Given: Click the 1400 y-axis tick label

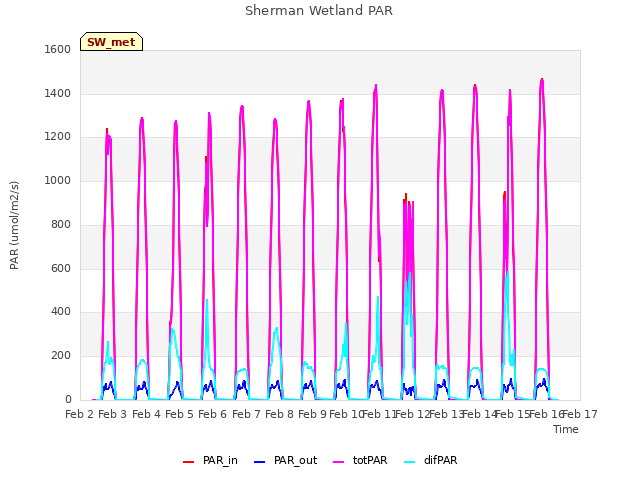Looking at the screenshot, I should pos(58,93).
